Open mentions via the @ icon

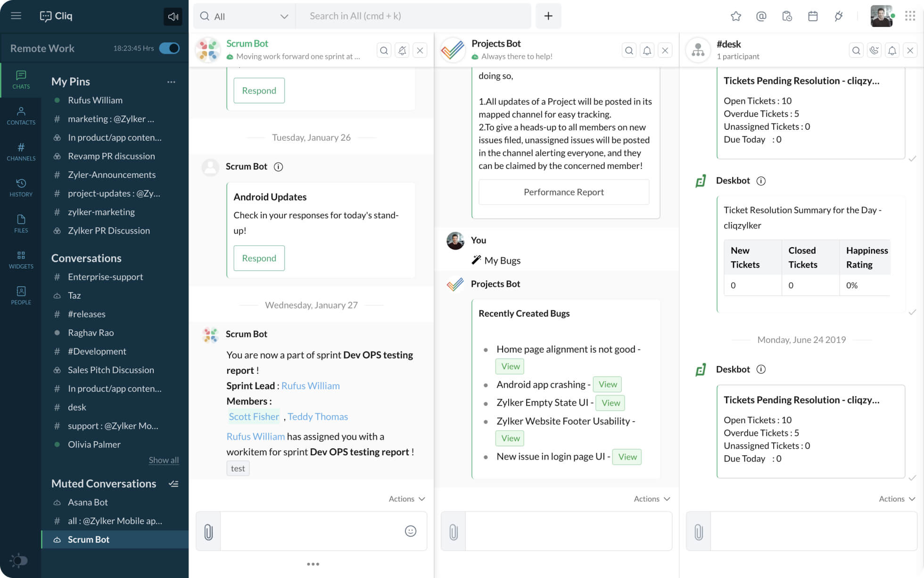pos(761,16)
